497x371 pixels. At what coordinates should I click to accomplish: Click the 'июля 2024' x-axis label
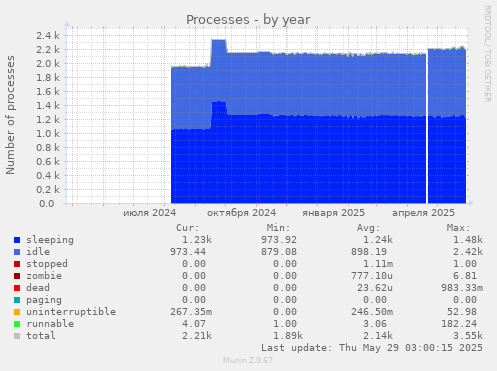(149, 213)
